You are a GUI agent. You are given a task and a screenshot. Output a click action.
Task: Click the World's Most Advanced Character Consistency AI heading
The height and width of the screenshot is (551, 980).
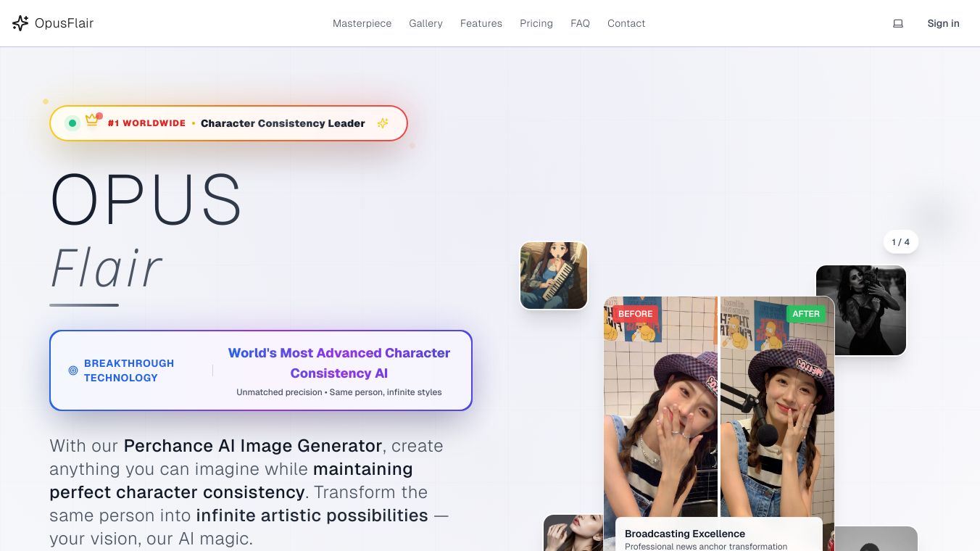click(339, 363)
